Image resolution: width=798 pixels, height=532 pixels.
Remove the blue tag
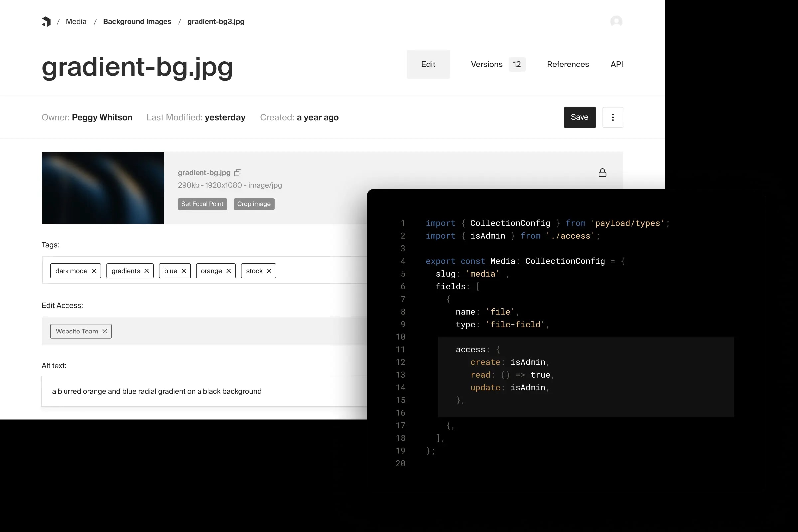point(184,271)
